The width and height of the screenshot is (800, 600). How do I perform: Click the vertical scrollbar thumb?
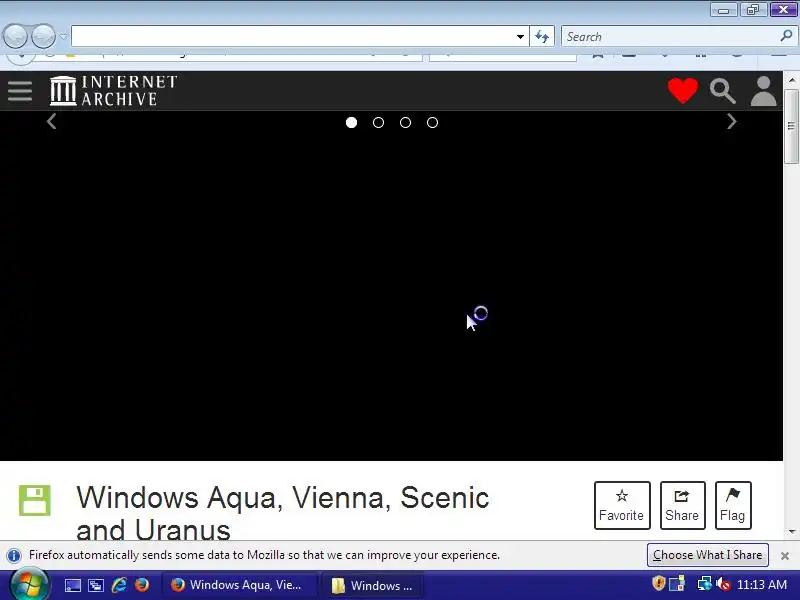point(791,126)
